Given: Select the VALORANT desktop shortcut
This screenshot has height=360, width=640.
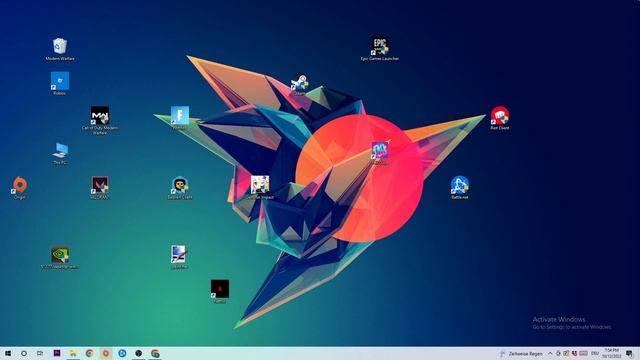Looking at the screenshot, I should click(x=100, y=187).
